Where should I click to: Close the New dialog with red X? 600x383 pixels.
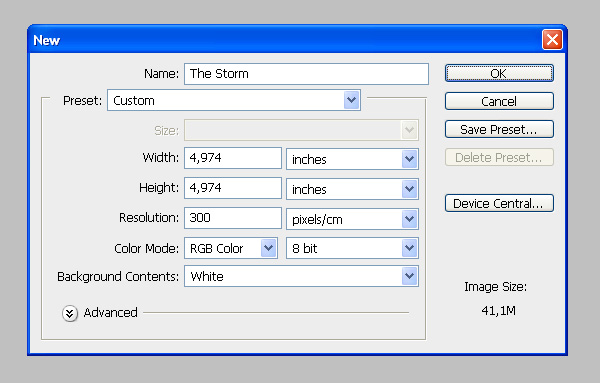[552, 39]
